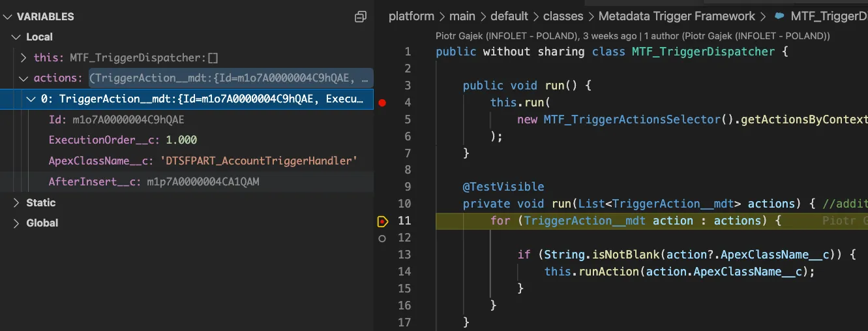This screenshot has width=868, height=331.
Task: Open 'default' breadcrumb segment
Action: (x=509, y=16)
